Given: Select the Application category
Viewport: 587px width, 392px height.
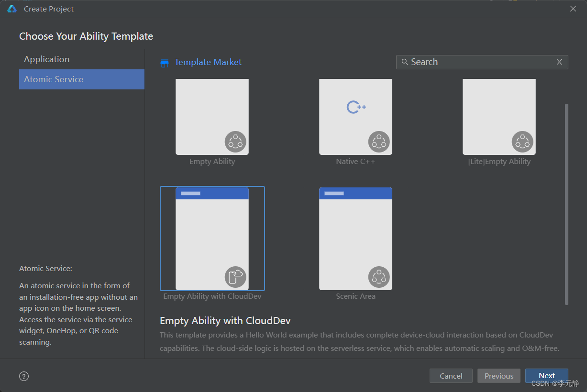Looking at the screenshot, I should point(82,59).
